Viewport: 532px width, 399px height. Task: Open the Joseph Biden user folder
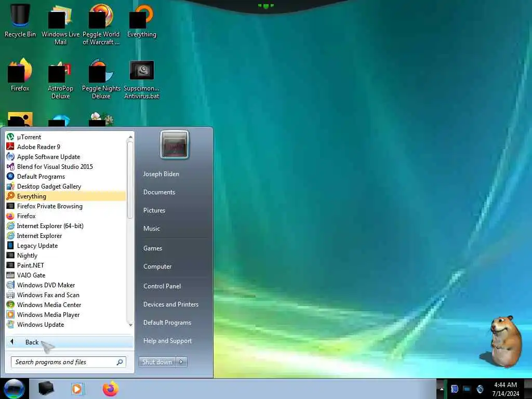(x=161, y=174)
